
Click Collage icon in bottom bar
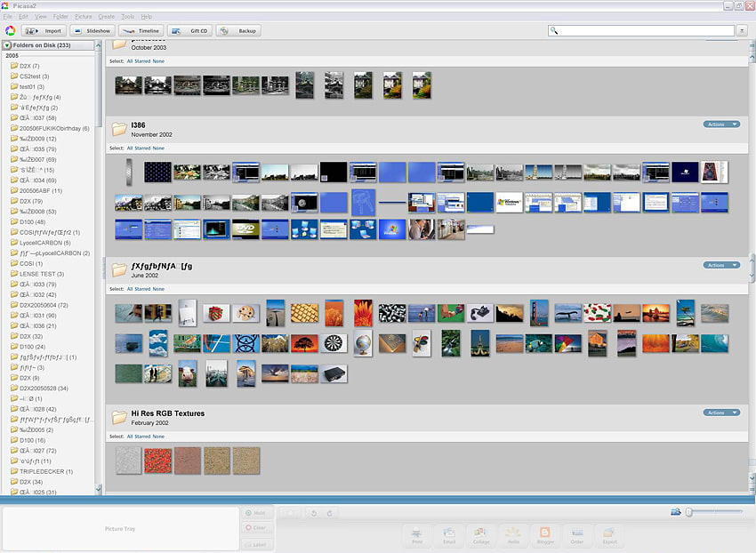tap(480, 535)
